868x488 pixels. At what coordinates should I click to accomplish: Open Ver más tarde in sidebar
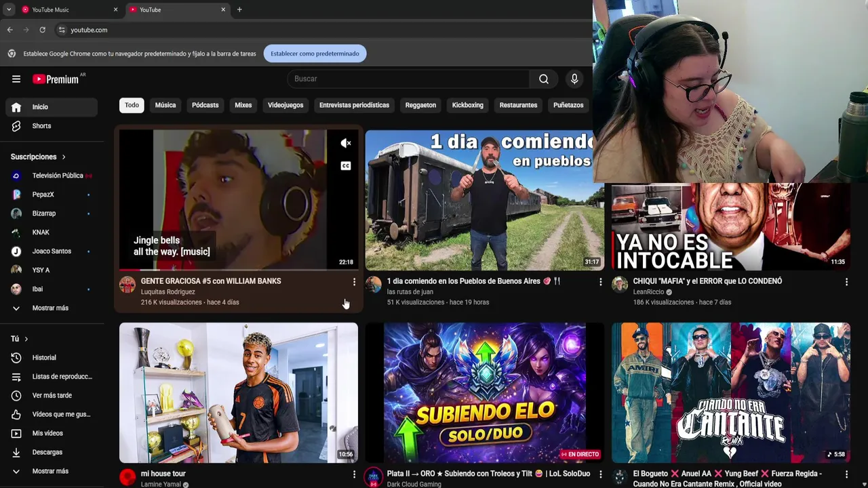tap(52, 396)
